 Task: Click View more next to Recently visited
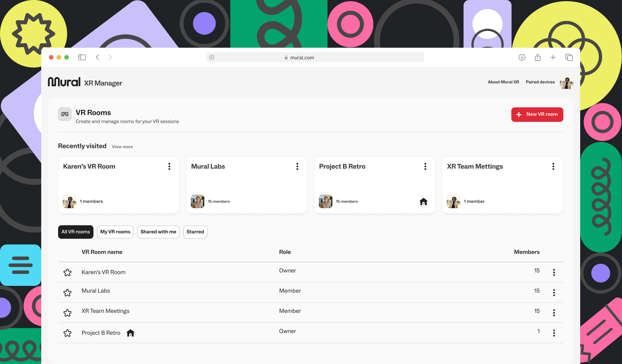coord(123,147)
